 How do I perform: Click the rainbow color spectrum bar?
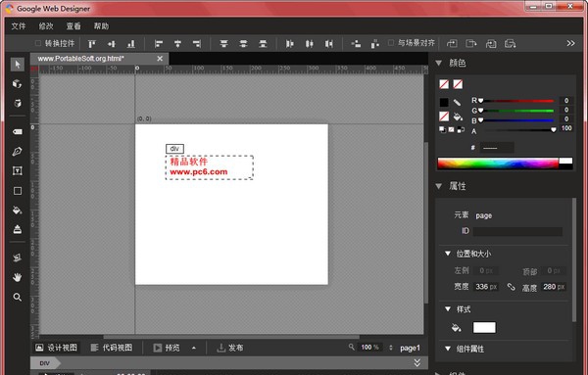click(x=498, y=164)
